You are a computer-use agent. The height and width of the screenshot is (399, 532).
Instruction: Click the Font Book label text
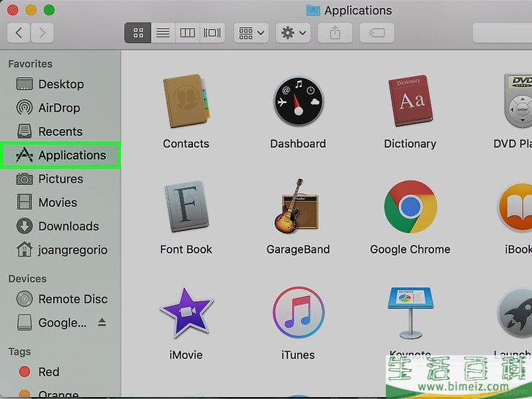click(x=186, y=250)
